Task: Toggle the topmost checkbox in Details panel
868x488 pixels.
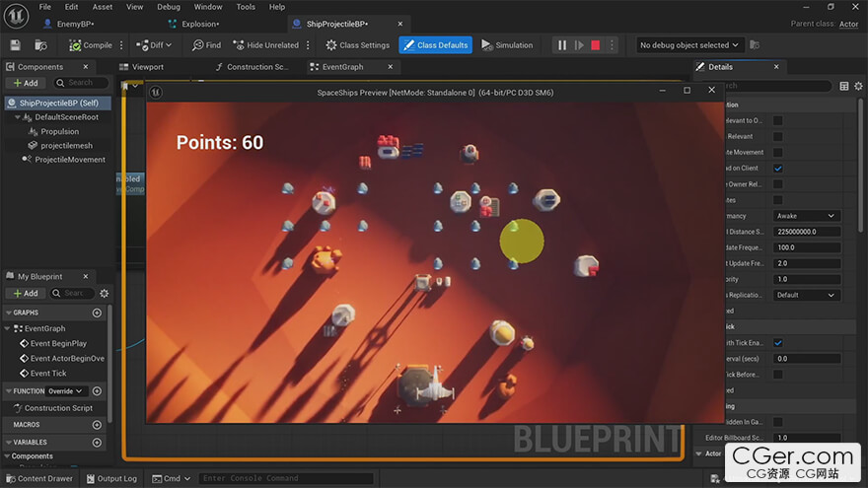Action: [x=777, y=121]
